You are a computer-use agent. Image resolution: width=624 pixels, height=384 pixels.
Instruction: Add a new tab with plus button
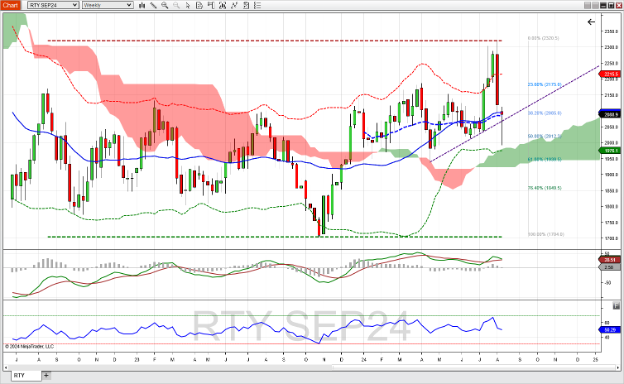[x=47, y=375]
